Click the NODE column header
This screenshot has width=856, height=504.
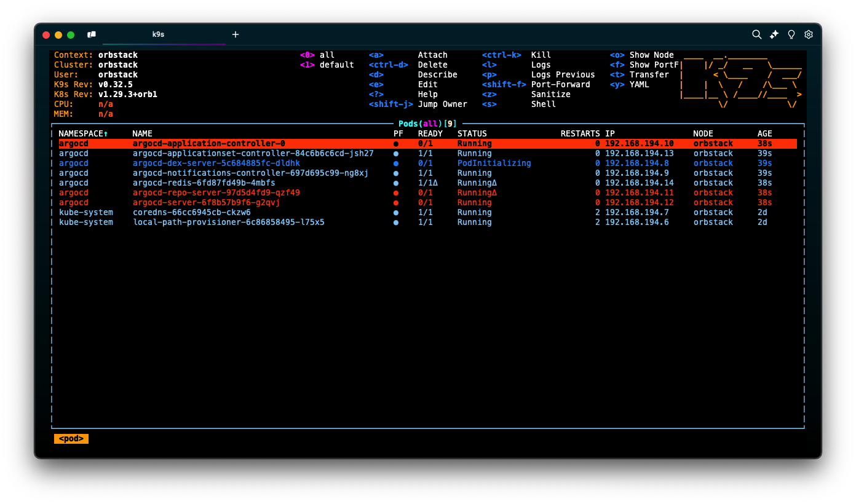(703, 134)
